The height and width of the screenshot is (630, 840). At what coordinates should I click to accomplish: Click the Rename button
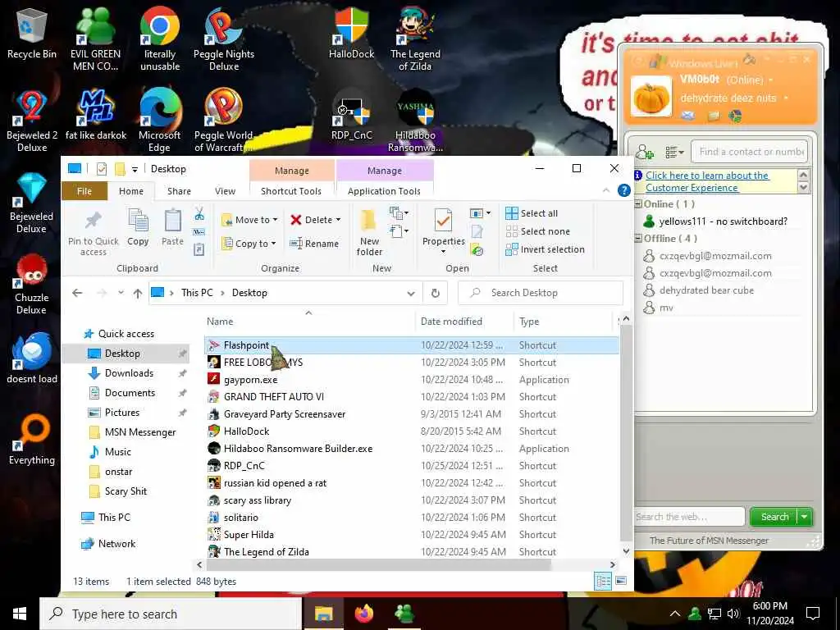(x=314, y=243)
